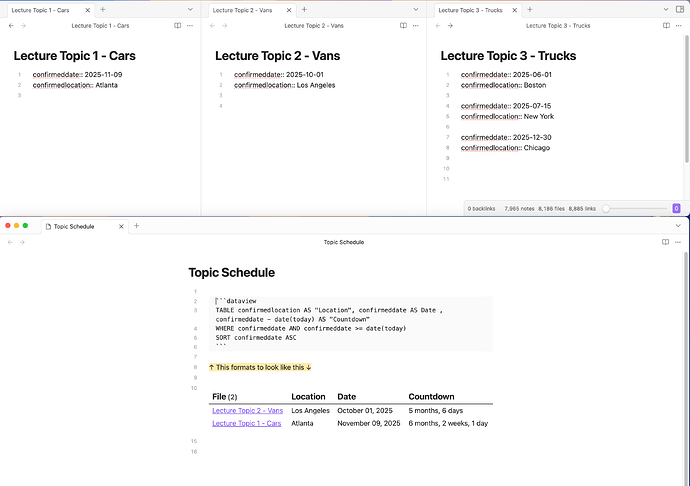Click the green macOS fullscreen button
Viewport: 690px width, 486px height.
[x=25, y=225]
